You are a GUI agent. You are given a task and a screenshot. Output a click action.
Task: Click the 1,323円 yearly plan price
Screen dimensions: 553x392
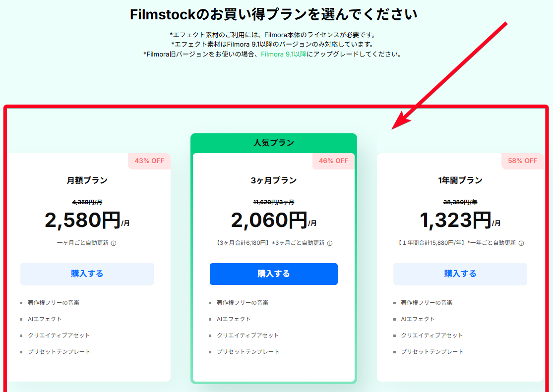456,221
